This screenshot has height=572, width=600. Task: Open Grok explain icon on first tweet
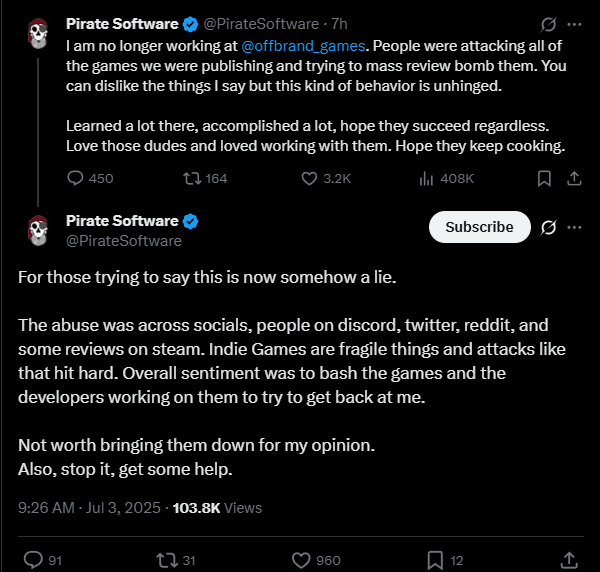click(x=548, y=24)
